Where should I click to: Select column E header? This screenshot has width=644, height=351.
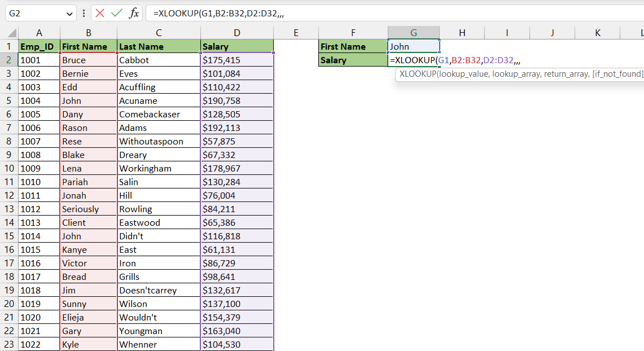(296, 33)
